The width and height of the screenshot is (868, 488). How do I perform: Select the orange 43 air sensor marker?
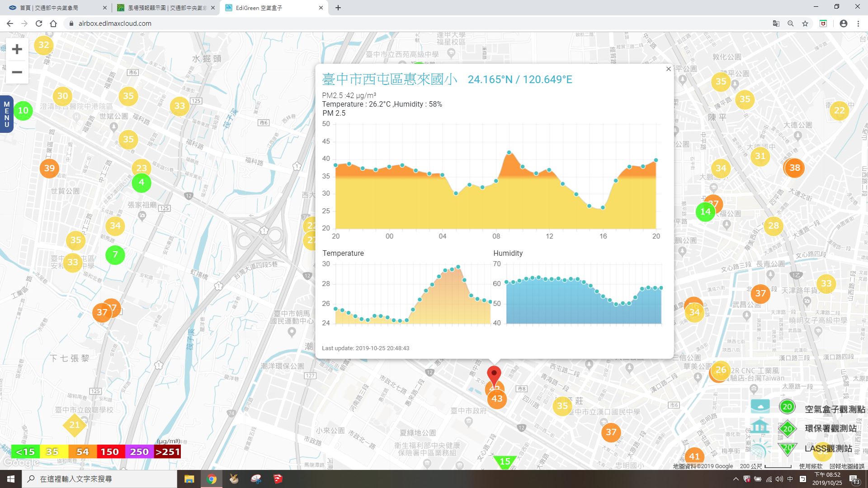coord(497,399)
